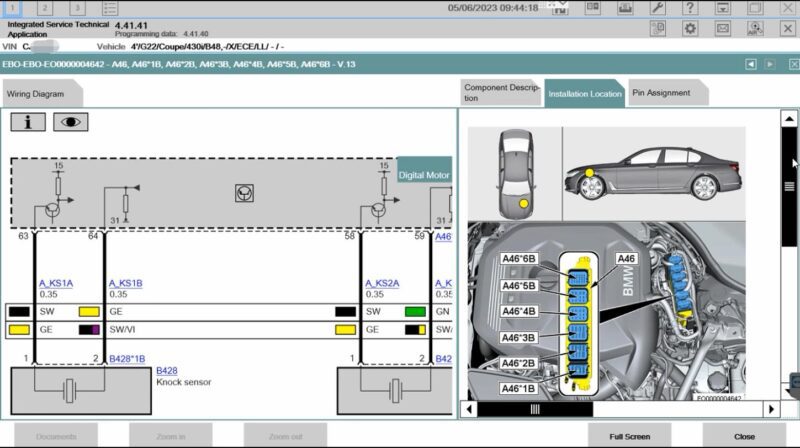Click the green GN wire color swatch
This screenshot has width=800, height=448.
(415, 311)
